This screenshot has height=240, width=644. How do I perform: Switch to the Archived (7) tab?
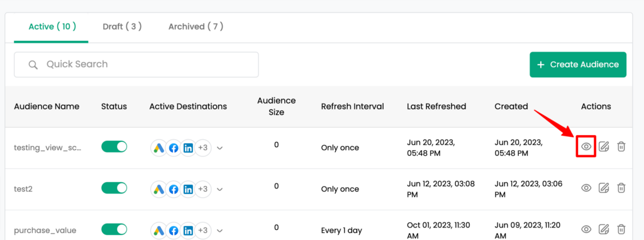coord(196,26)
